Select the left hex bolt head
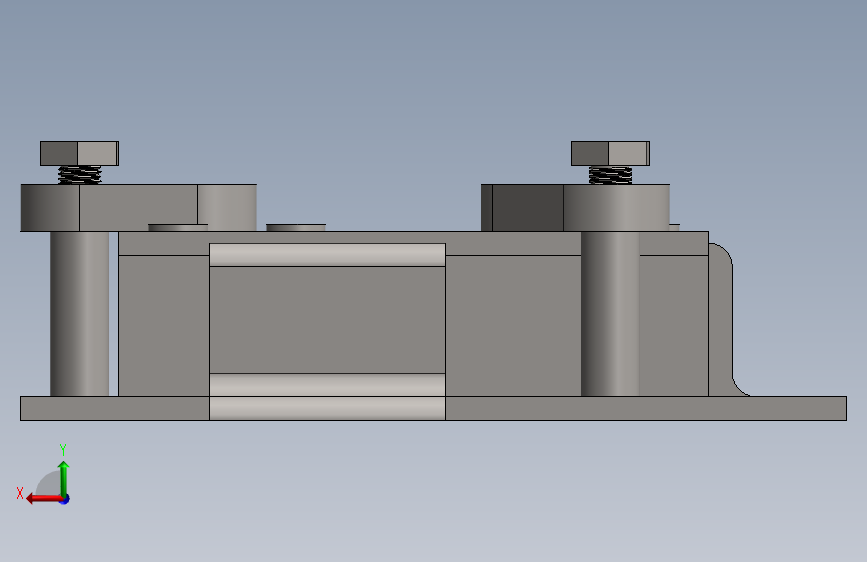 (x=79, y=153)
